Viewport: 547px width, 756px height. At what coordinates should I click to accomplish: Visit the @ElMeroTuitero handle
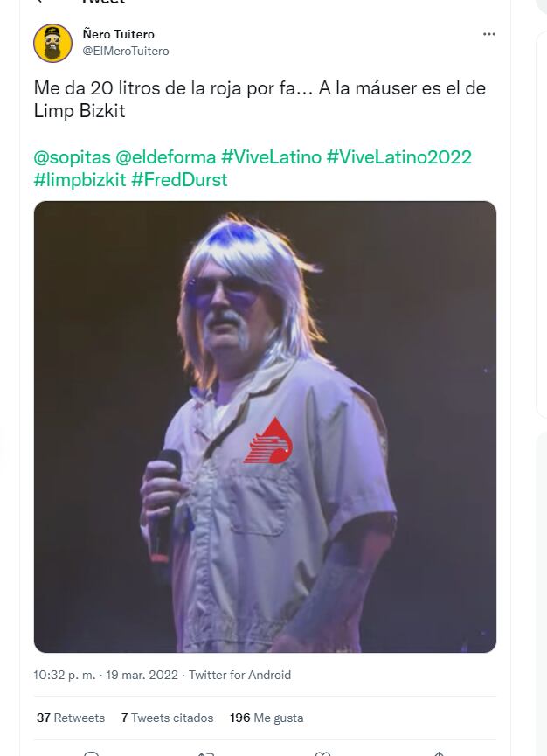(125, 51)
